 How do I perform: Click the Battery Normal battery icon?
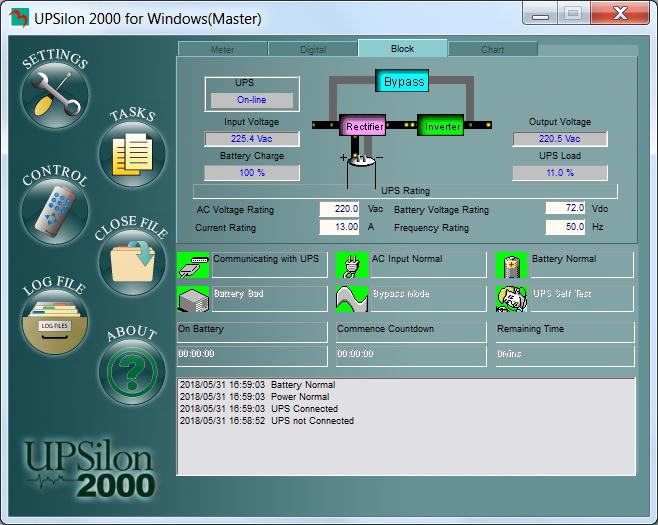[x=512, y=265]
